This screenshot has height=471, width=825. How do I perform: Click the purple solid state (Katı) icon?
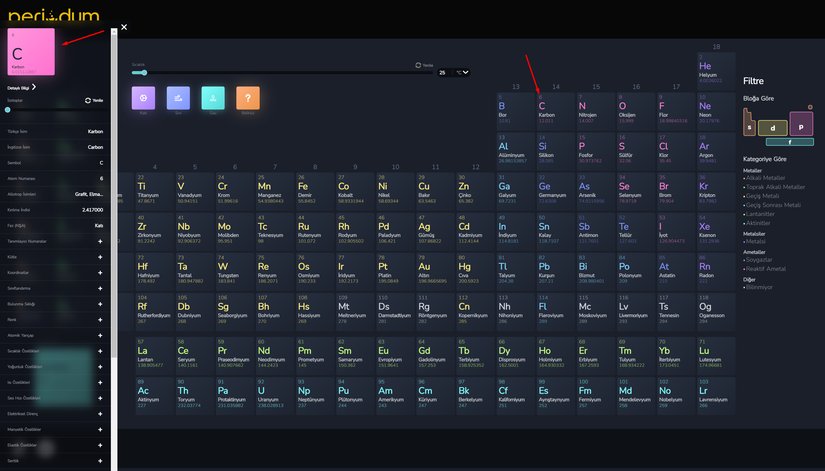point(145,98)
